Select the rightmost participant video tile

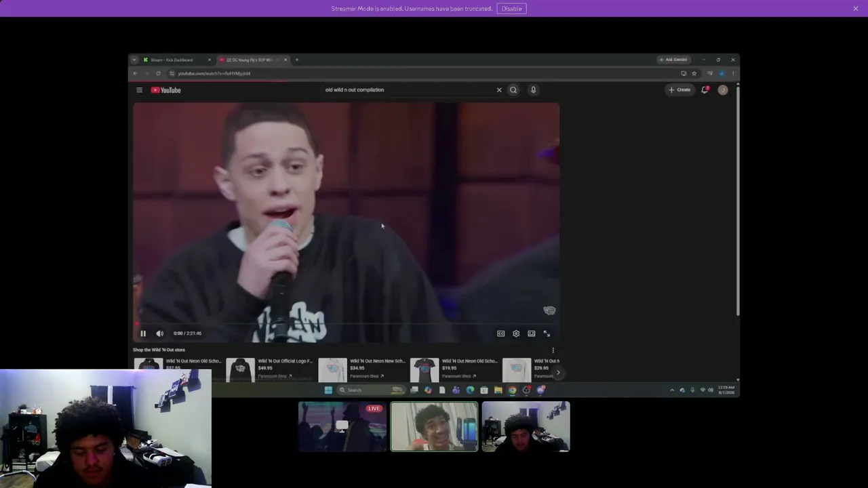(526, 426)
